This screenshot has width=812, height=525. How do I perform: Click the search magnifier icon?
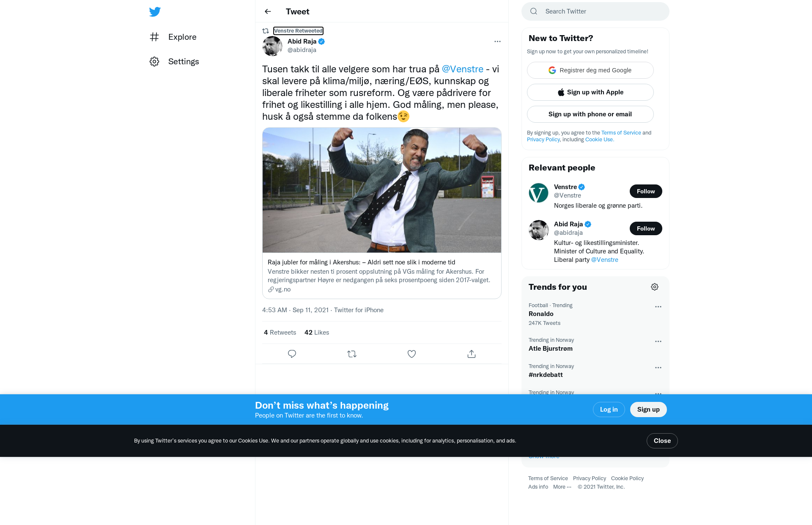click(534, 11)
